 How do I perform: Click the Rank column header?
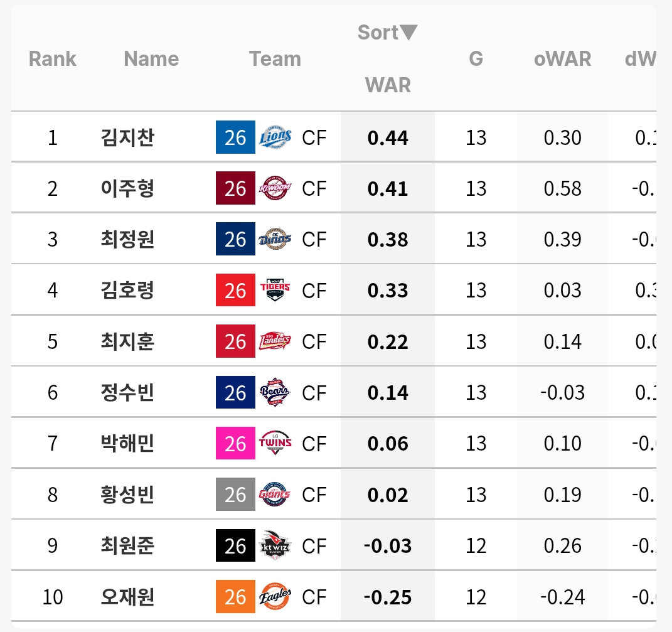(x=53, y=59)
